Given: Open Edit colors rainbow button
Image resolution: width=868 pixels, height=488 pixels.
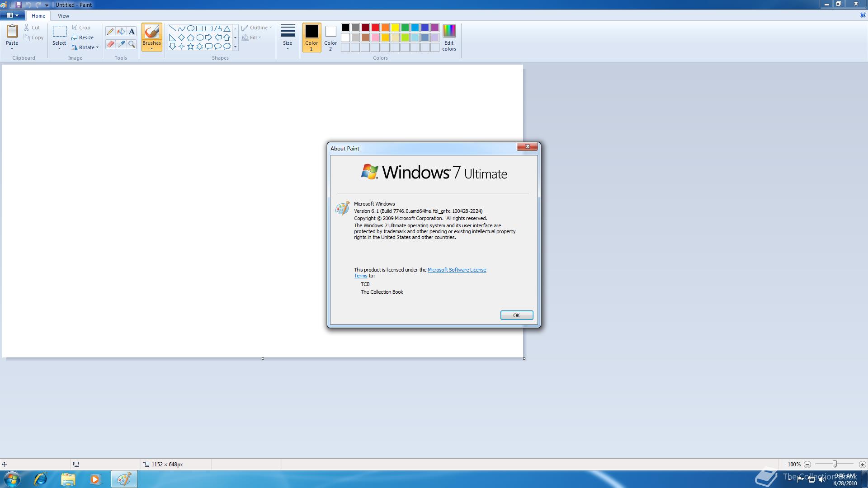Looking at the screenshot, I should (x=449, y=38).
